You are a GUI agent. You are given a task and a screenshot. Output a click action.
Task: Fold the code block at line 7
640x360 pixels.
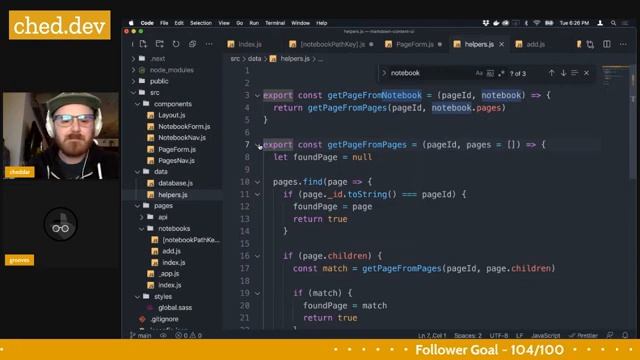pos(258,145)
